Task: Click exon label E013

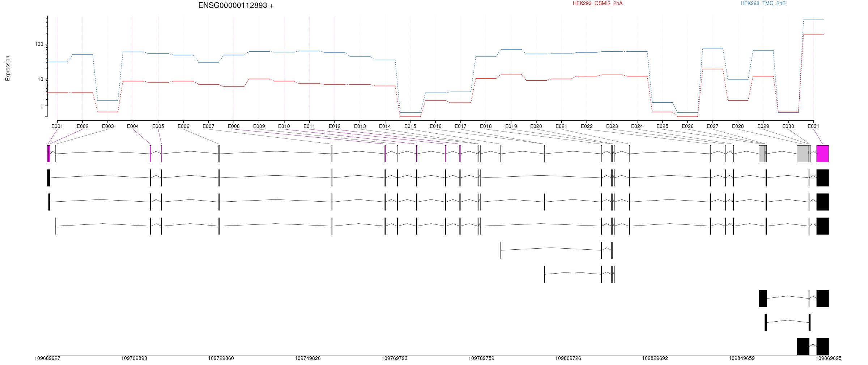Action: click(360, 126)
